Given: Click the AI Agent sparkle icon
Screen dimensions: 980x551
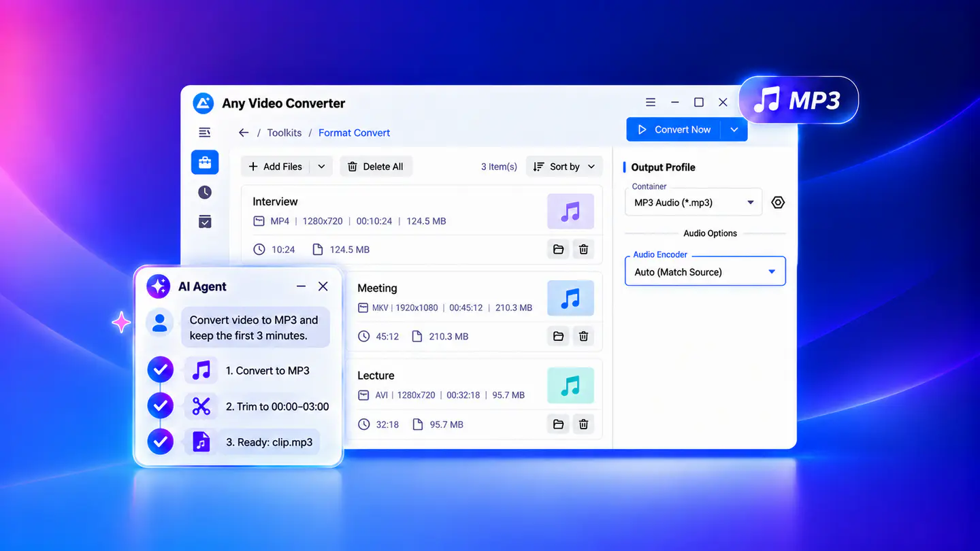Looking at the screenshot, I should click(159, 286).
